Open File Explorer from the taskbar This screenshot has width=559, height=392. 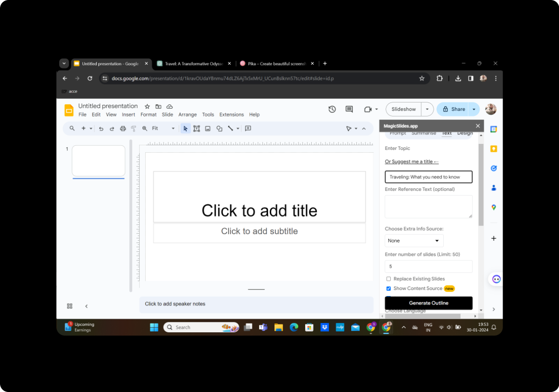click(x=278, y=328)
